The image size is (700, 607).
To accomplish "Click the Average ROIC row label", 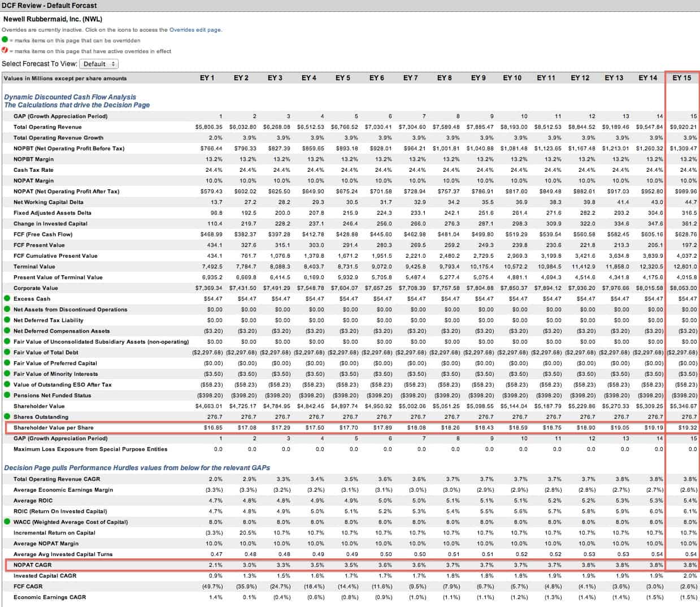I will pos(33,501).
